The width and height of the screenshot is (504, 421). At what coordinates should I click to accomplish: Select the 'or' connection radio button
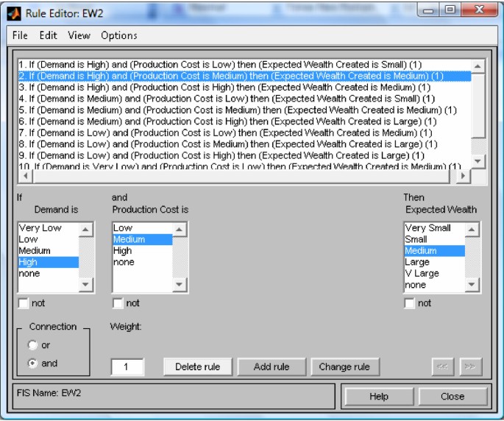33,345
